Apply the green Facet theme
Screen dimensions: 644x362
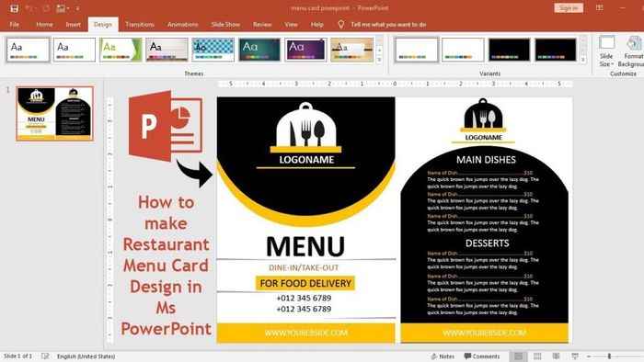point(121,50)
